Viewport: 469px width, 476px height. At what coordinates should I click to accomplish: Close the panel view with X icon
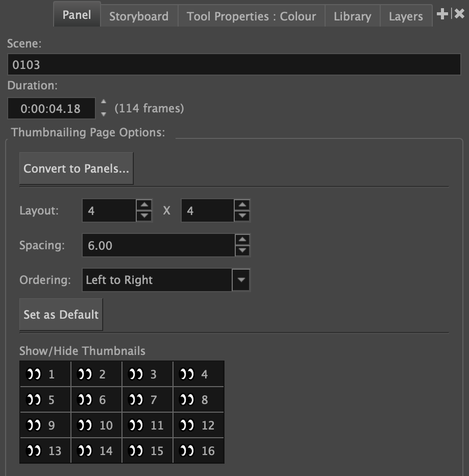coord(459,14)
